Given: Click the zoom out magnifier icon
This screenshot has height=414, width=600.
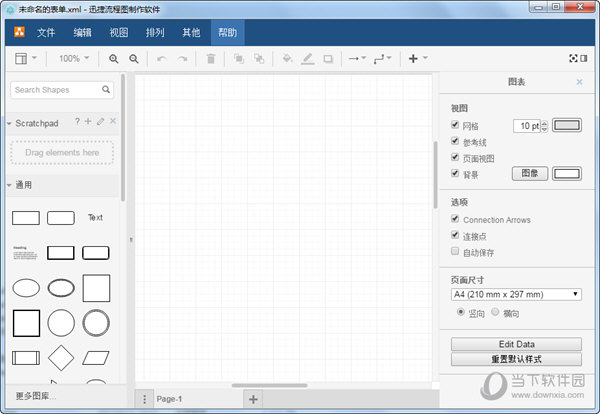Looking at the screenshot, I should (134, 59).
